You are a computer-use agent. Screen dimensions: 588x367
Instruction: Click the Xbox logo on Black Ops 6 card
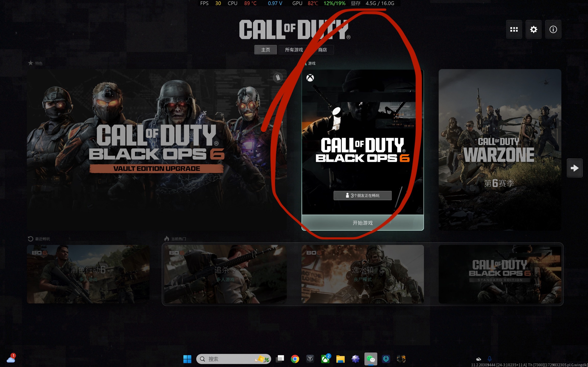(310, 78)
